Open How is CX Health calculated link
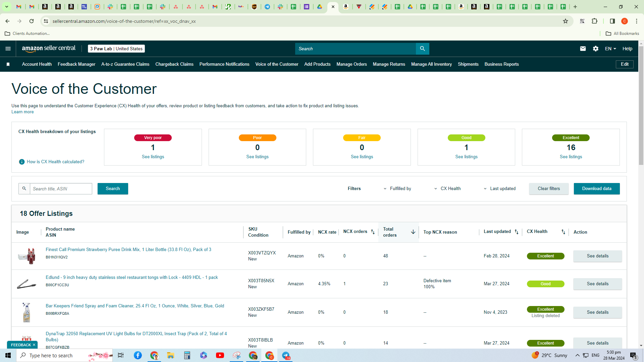The width and height of the screenshot is (644, 362). (x=56, y=162)
